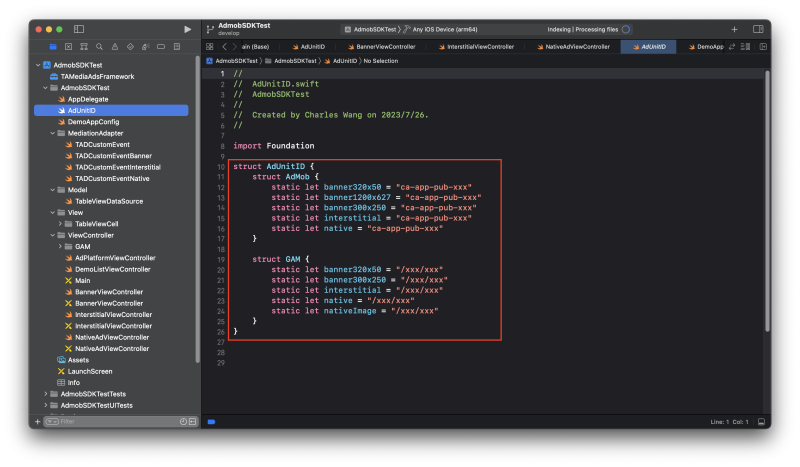
Task: Click the develop branch label
Action: tap(229, 34)
